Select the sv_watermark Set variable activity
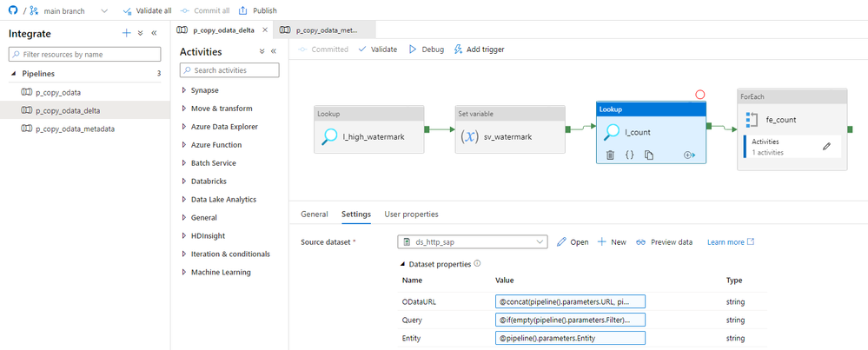The width and height of the screenshot is (868, 350). point(510,129)
